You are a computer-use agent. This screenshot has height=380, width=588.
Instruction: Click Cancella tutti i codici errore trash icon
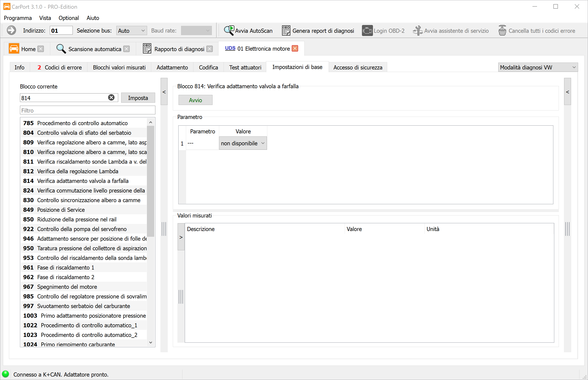coord(502,31)
